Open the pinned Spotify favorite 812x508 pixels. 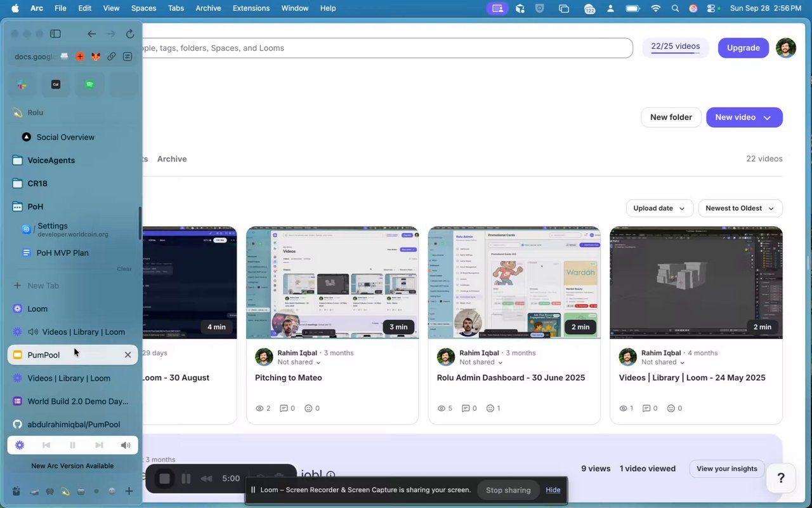(89, 84)
